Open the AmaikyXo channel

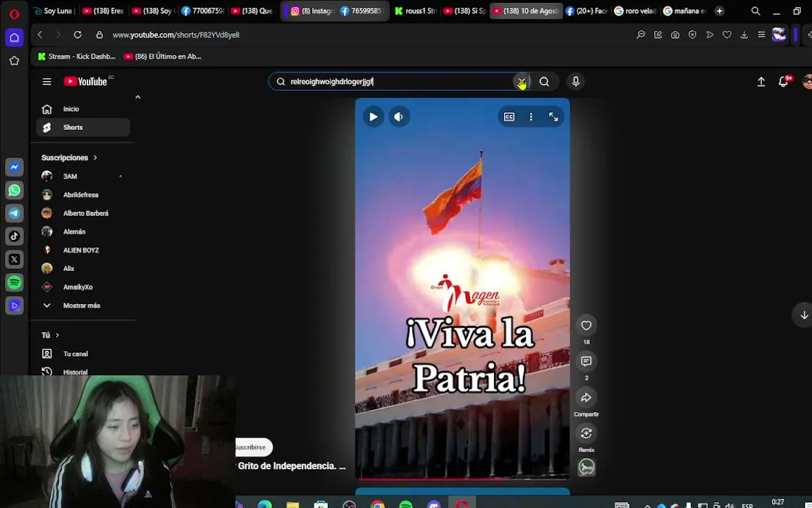83,286
